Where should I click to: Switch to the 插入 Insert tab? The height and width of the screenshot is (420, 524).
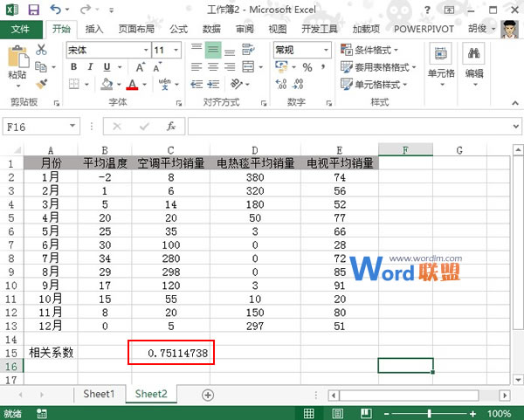pos(94,30)
